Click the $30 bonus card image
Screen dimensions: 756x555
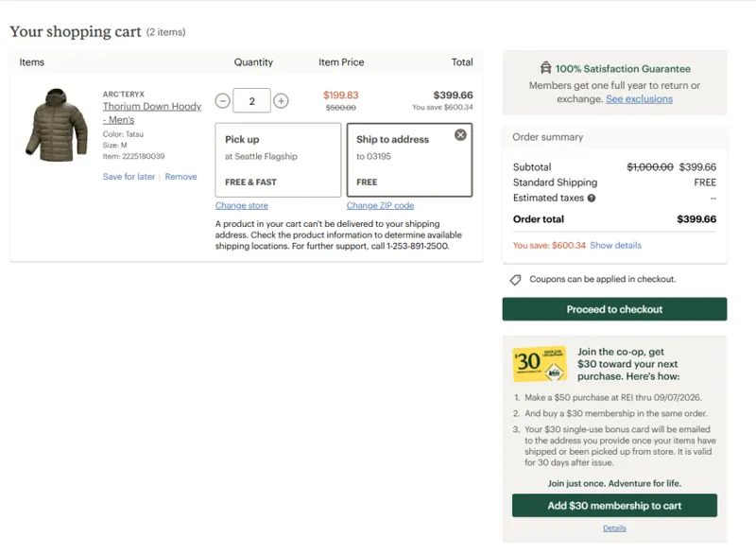pyautogui.click(x=540, y=364)
